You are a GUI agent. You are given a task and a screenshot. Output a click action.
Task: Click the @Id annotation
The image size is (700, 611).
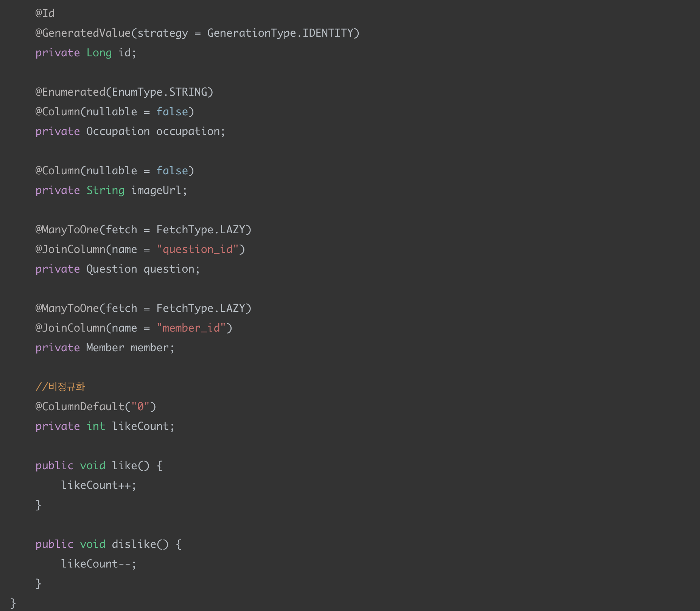coord(45,13)
